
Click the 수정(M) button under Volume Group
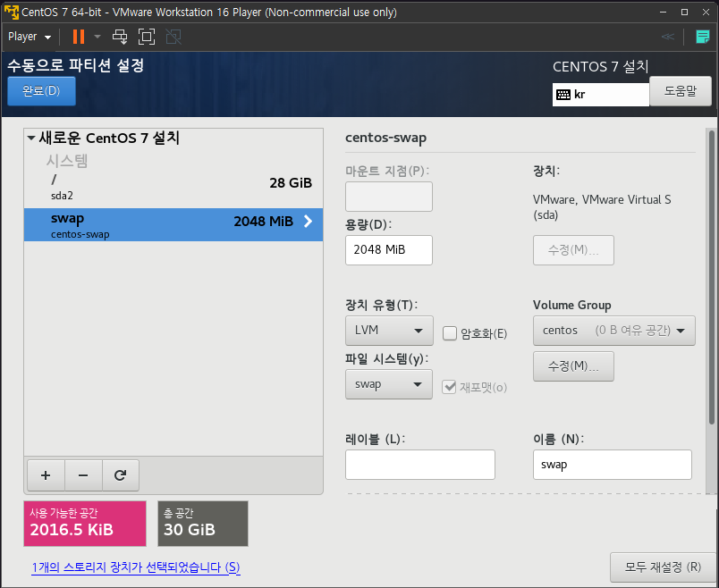coord(573,365)
